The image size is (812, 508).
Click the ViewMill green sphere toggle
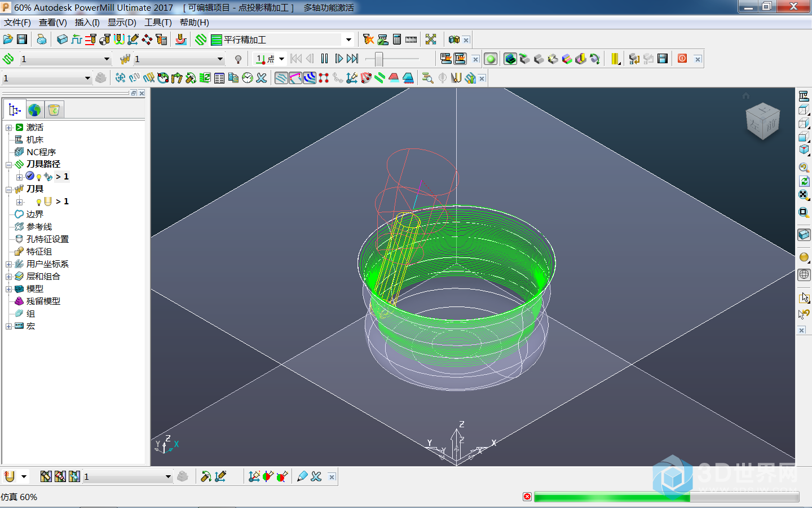491,59
